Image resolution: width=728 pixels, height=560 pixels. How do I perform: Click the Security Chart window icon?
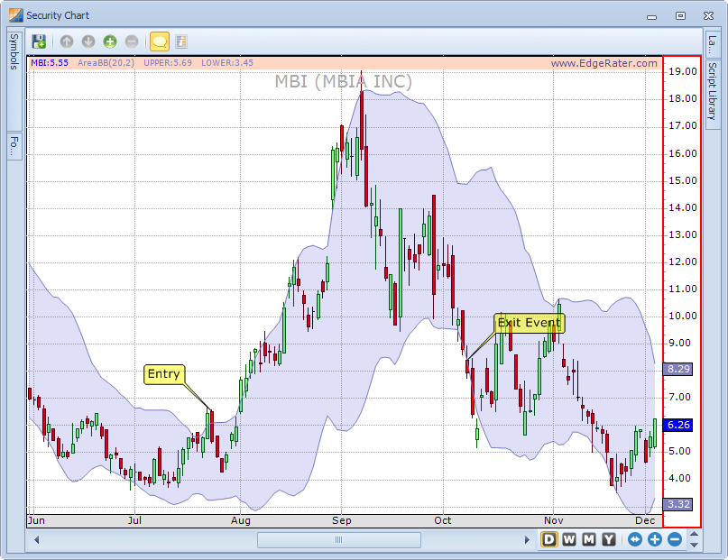(x=15, y=15)
